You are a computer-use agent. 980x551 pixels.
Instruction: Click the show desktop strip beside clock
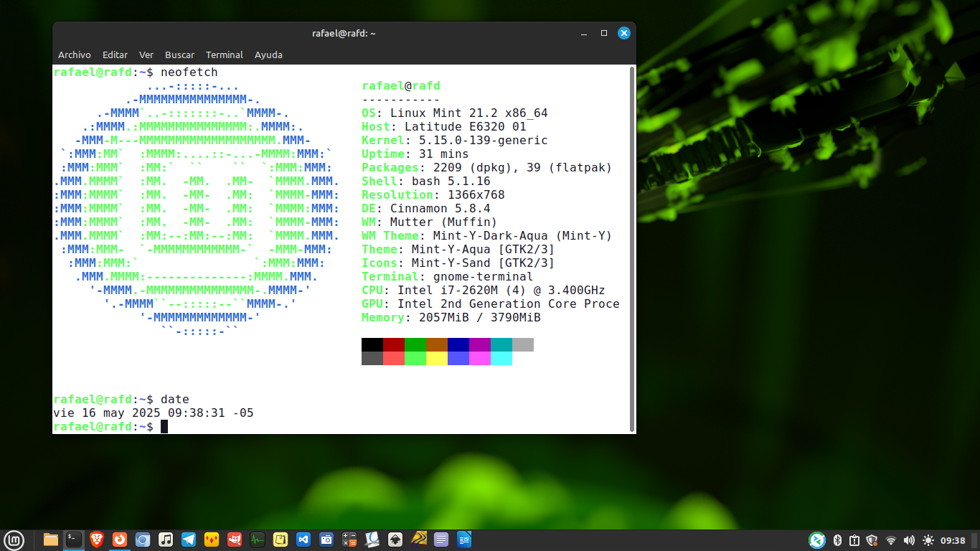coord(975,540)
